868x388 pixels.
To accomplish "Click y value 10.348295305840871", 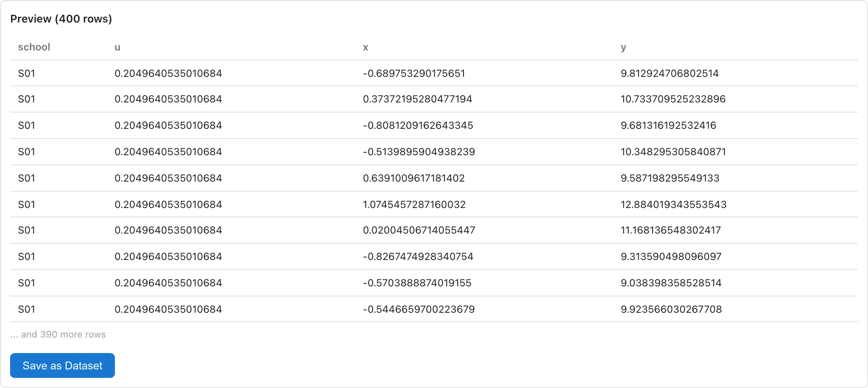I will 673,152.
